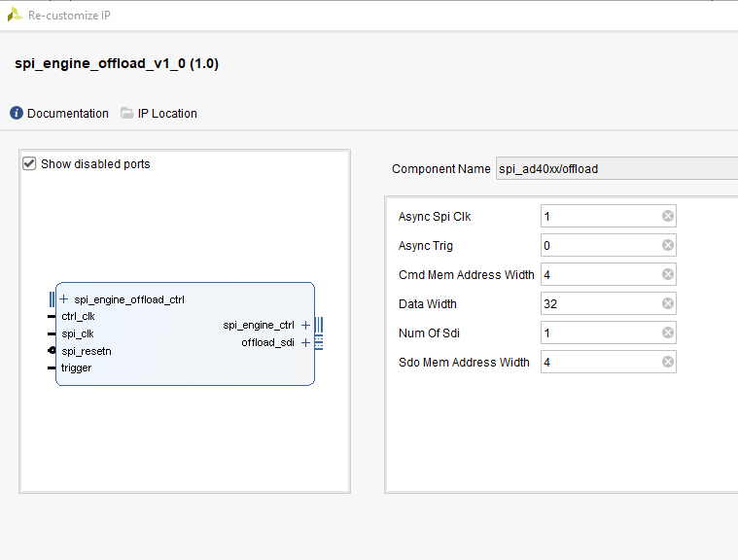738x560 pixels.
Task: Open the IP Location link
Action: coord(167,114)
